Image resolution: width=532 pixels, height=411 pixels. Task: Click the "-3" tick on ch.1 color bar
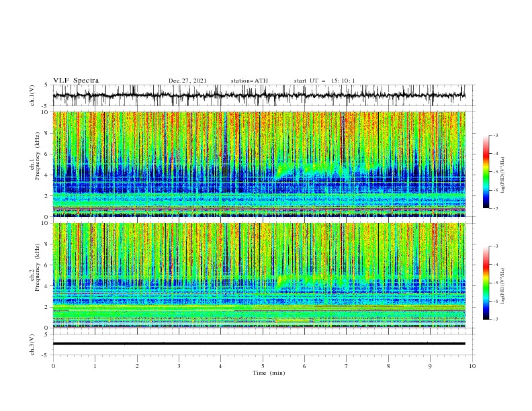[x=495, y=135]
